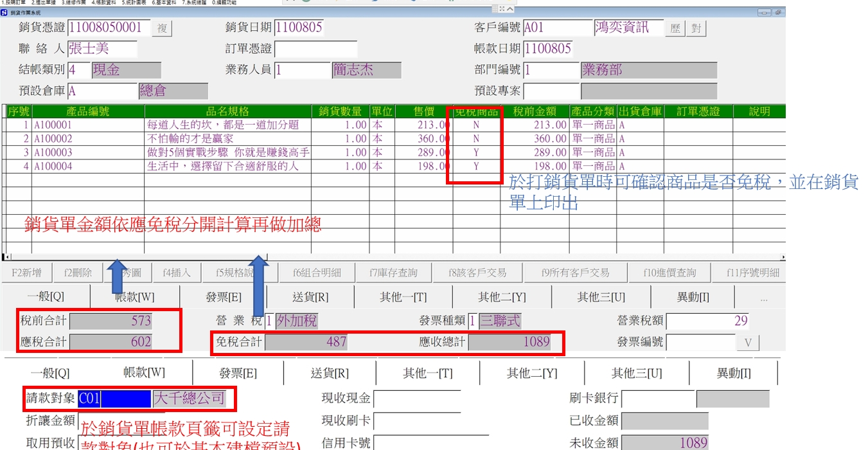Click the 銷貨憑證 field 11008050001

click(x=109, y=28)
